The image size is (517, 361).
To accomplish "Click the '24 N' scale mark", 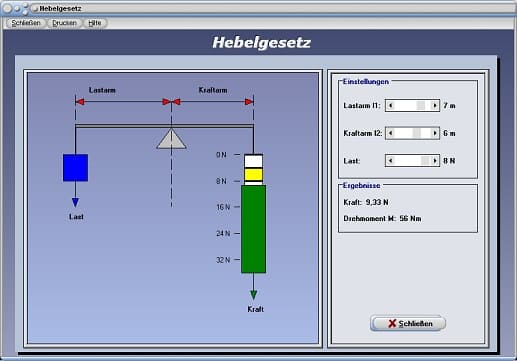I will pyautogui.click(x=223, y=233).
